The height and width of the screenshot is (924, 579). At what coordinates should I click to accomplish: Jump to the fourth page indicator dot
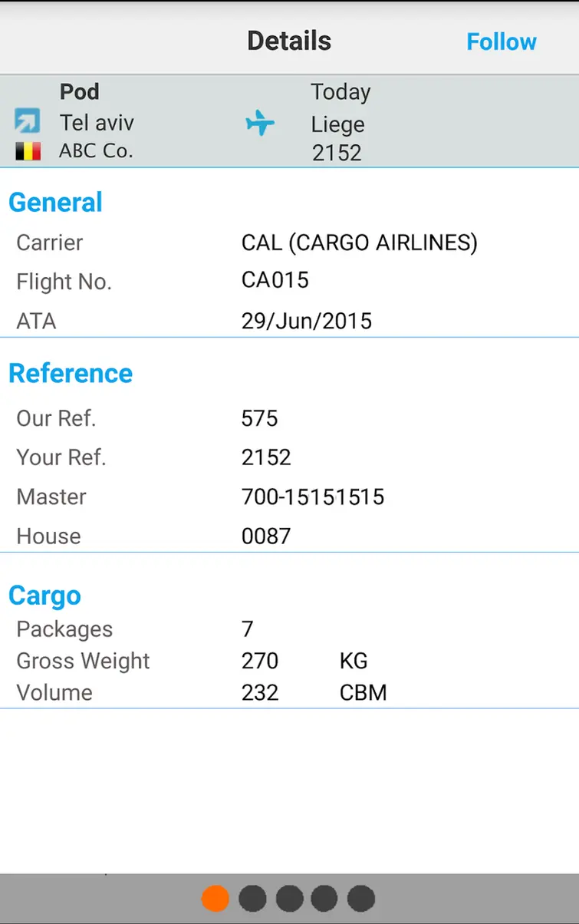pyautogui.click(x=324, y=898)
